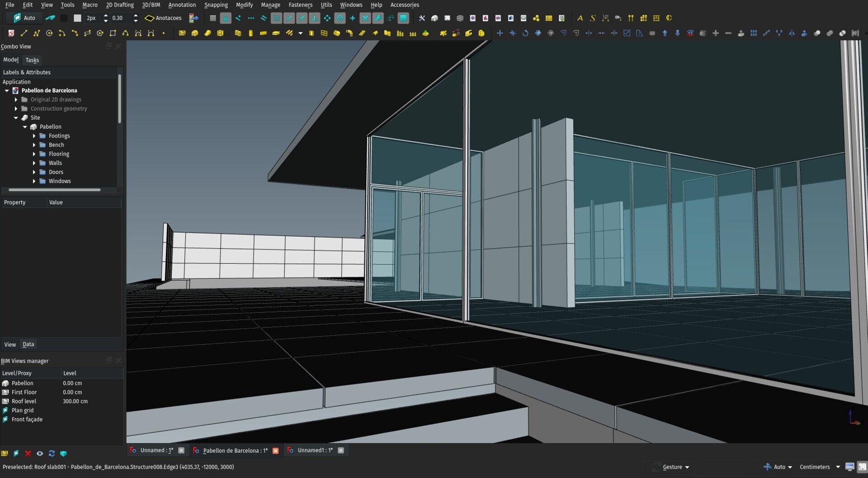Screen dimensions: 868x478
Task: Toggle snap to parallel
Action: [x=264, y=18]
